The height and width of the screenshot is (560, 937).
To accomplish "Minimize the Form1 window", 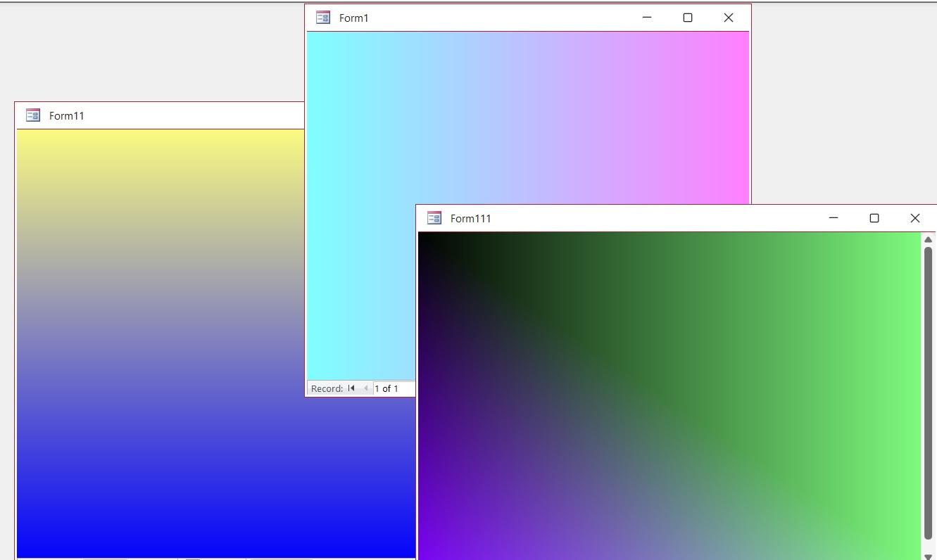I will [647, 18].
